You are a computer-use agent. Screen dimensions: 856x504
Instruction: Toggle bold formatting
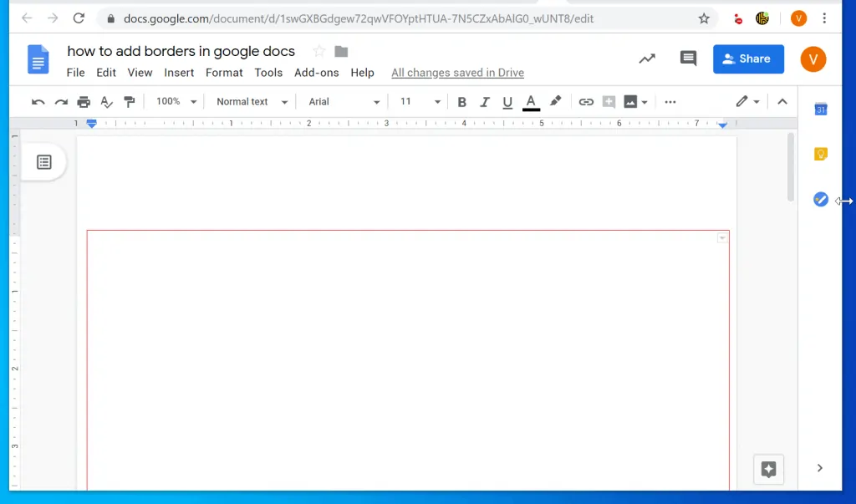pyautogui.click(x=461, y=101)
